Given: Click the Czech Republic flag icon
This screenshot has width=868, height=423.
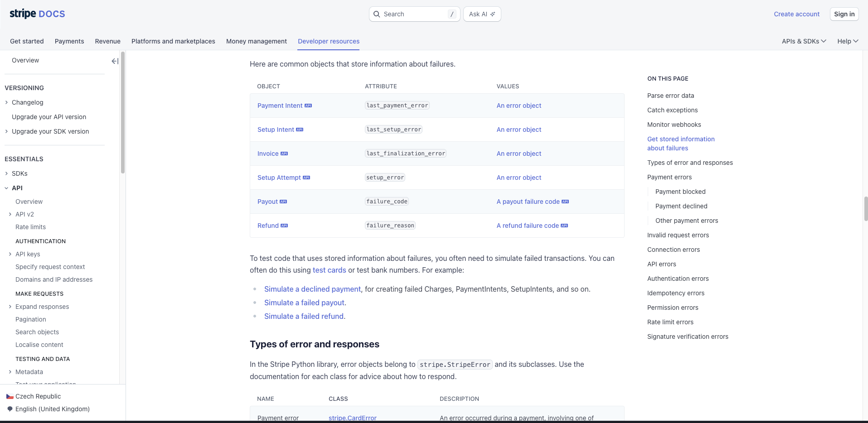Looking at the screenshot, I should [9, 396].
